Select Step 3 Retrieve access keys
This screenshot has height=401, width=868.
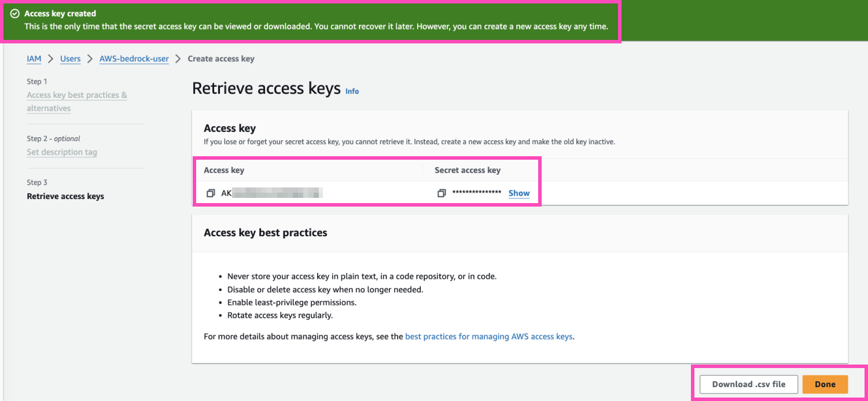point(65,196)
